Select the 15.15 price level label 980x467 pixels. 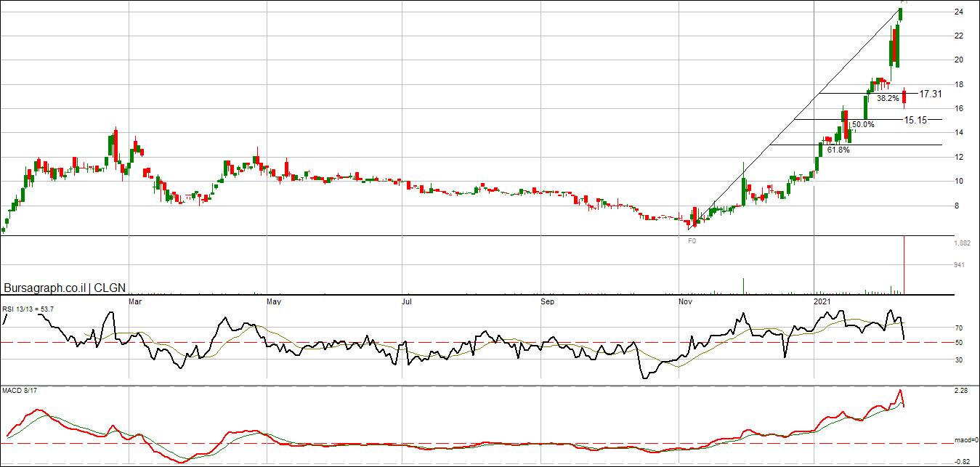click(915, 120)
